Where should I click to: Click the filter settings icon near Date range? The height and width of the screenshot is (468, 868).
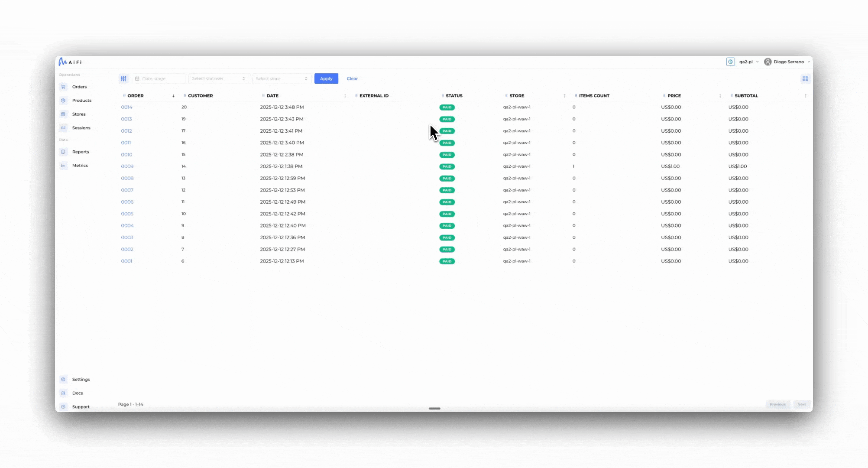tap(123, 78)
